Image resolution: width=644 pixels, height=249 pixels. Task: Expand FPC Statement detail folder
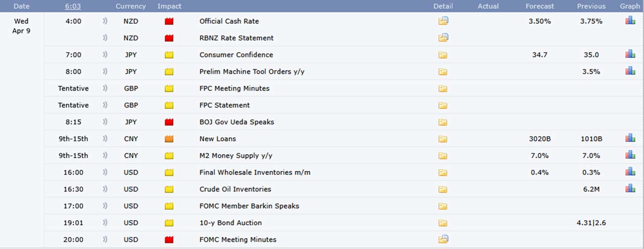tap(443, 105)
